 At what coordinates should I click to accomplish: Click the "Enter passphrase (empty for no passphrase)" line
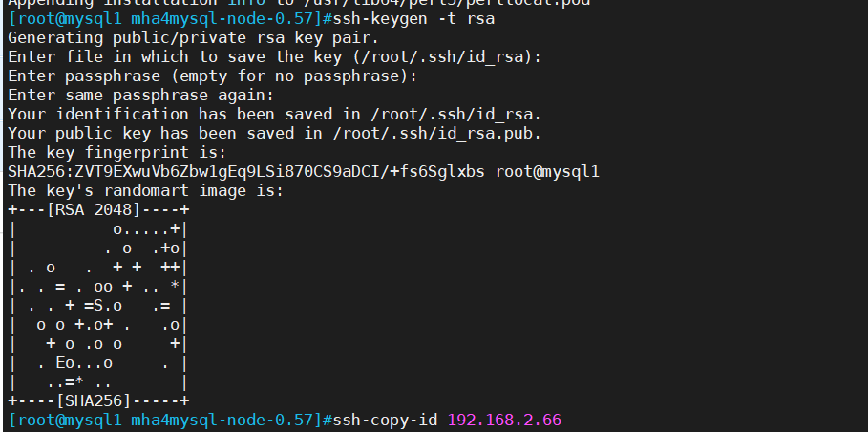(x=213, y=76)
